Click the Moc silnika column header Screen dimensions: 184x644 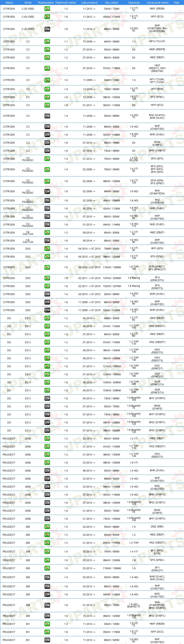click(x=112, y=3)
